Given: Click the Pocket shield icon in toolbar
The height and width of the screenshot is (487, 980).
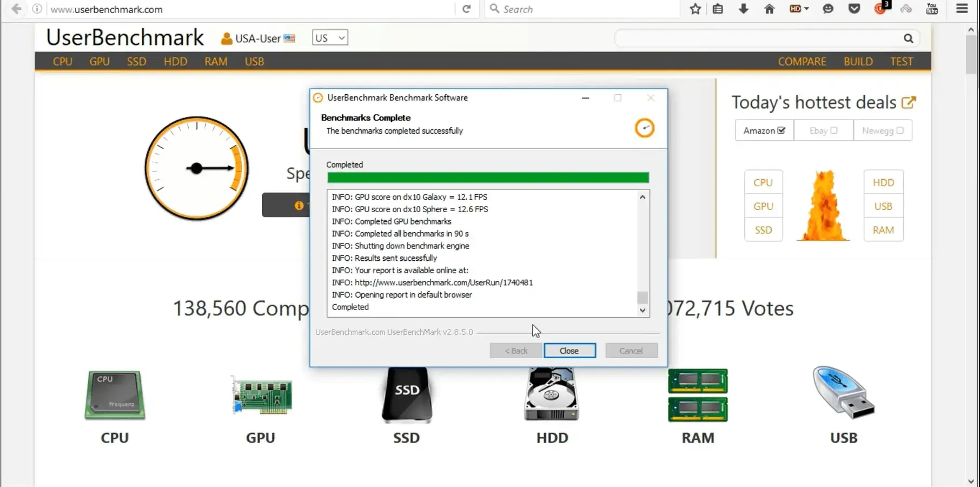Looking at the screenshot, I should click(x=854, y=9).
